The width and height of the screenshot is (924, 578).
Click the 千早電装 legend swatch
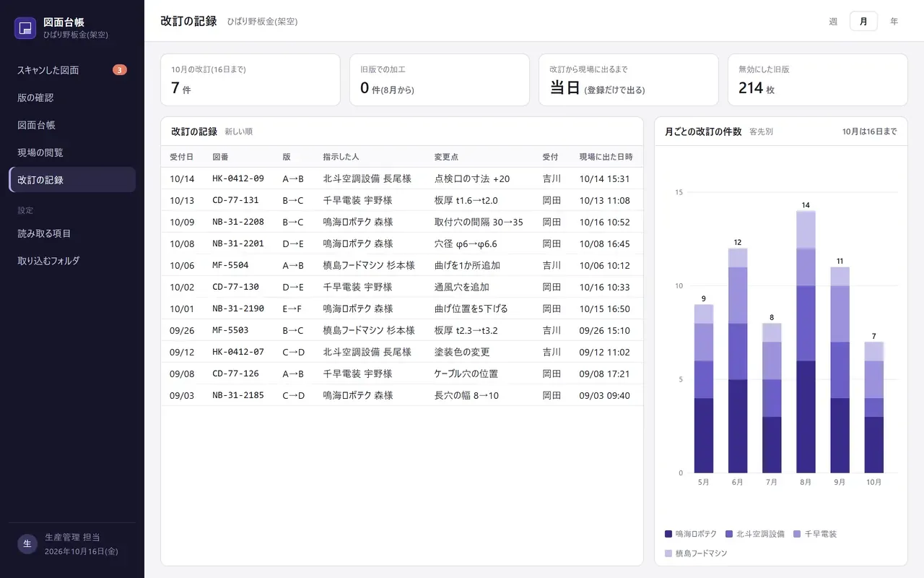click(x=797, y=534)
